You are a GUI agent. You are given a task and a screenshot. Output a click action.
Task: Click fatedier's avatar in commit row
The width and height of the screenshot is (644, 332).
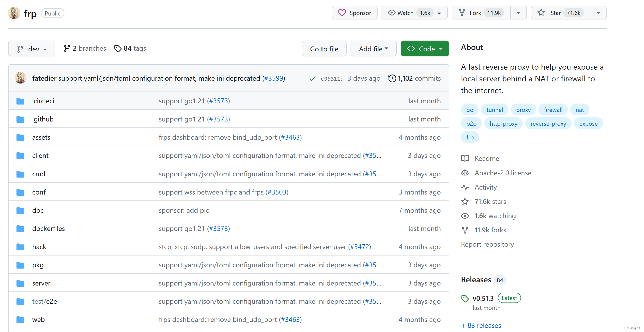(x=20, y=78)
